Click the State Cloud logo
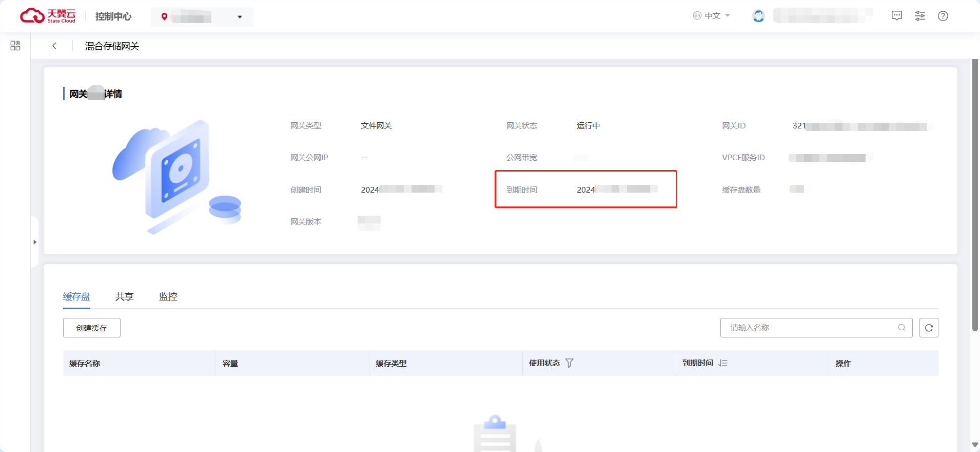Viewport: 980px width, 452px height. point(48,16)
